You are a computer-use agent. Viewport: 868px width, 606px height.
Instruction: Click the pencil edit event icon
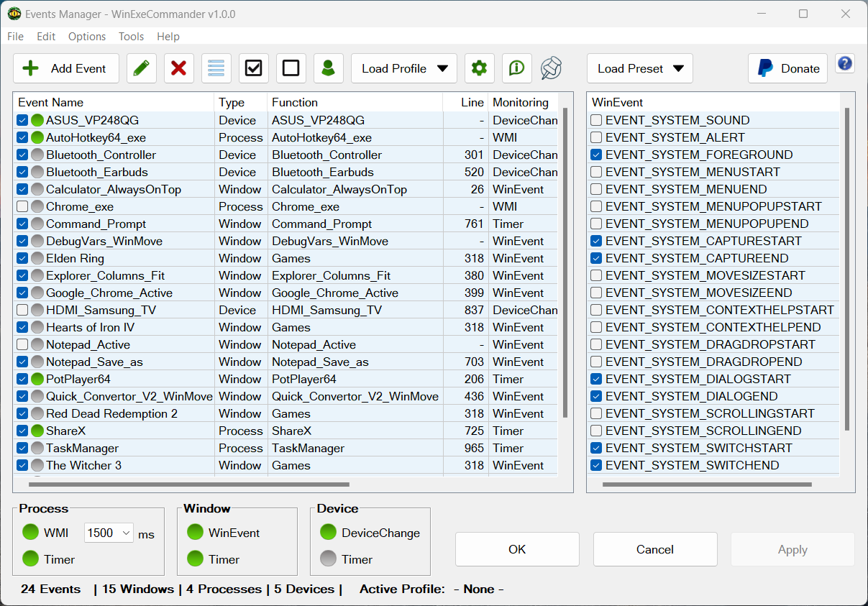(142, 68)
